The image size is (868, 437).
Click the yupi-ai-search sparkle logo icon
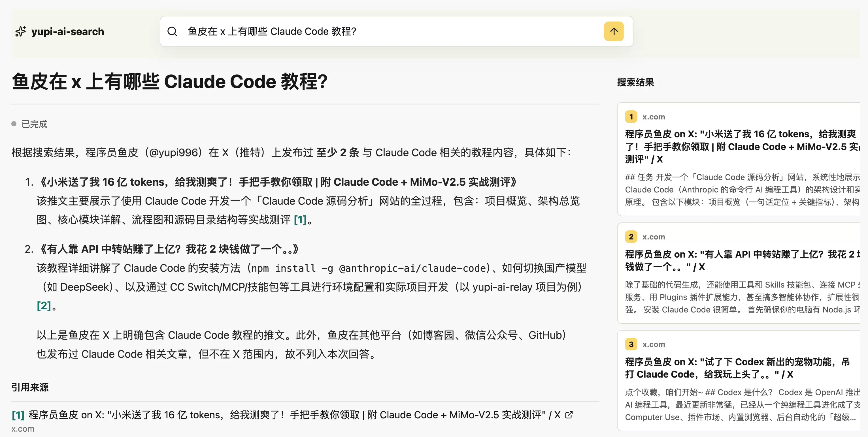pyautogui.click(x=21, y=31)
